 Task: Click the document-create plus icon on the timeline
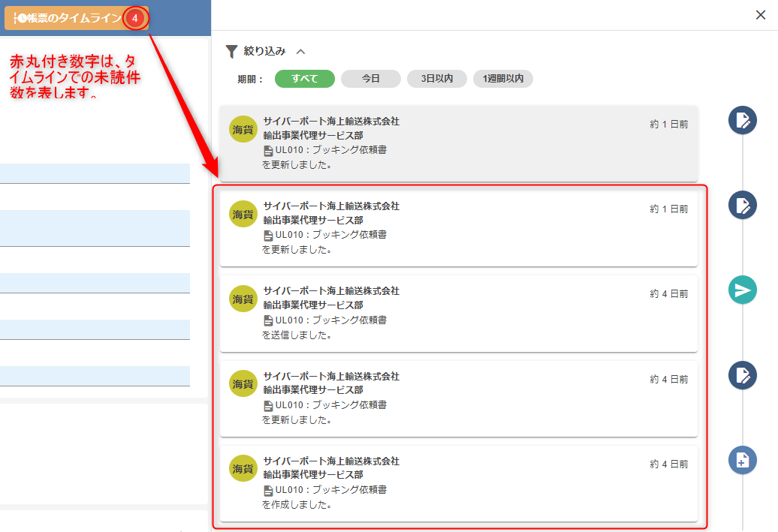click(x=742, y=460)
